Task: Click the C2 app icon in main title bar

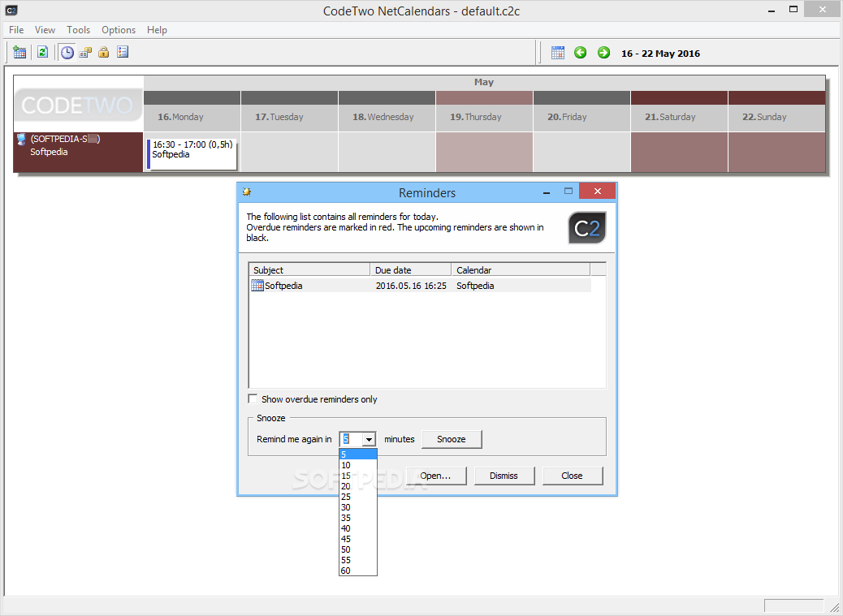Action: (11, 11)
